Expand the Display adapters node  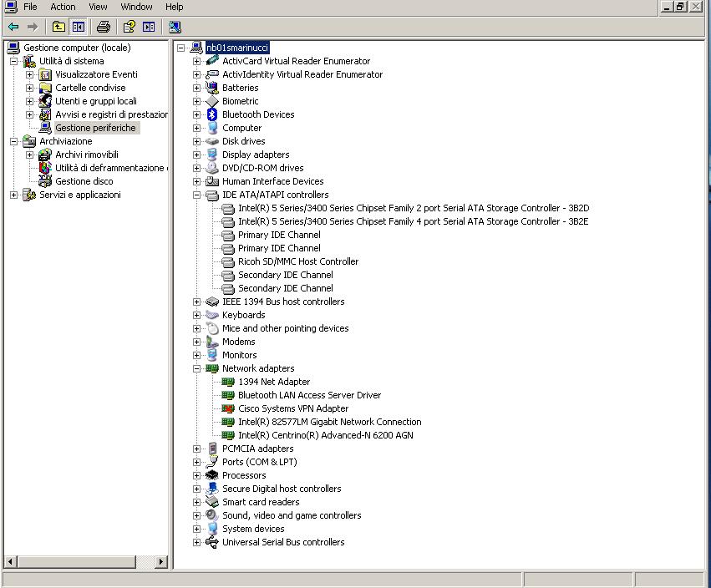pyautogui.click(x=197, y=155)
